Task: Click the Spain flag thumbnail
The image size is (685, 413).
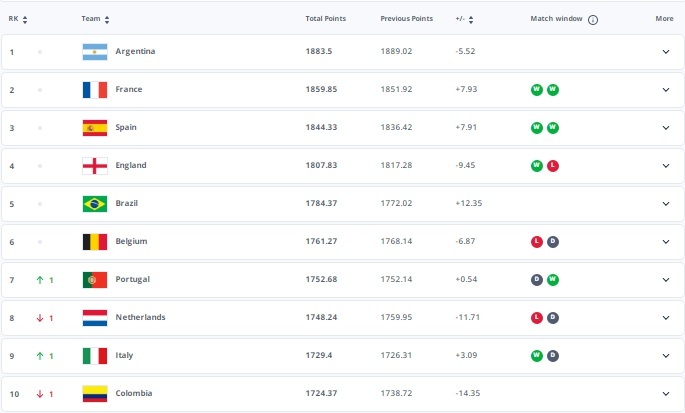Action: click(95, 128)
